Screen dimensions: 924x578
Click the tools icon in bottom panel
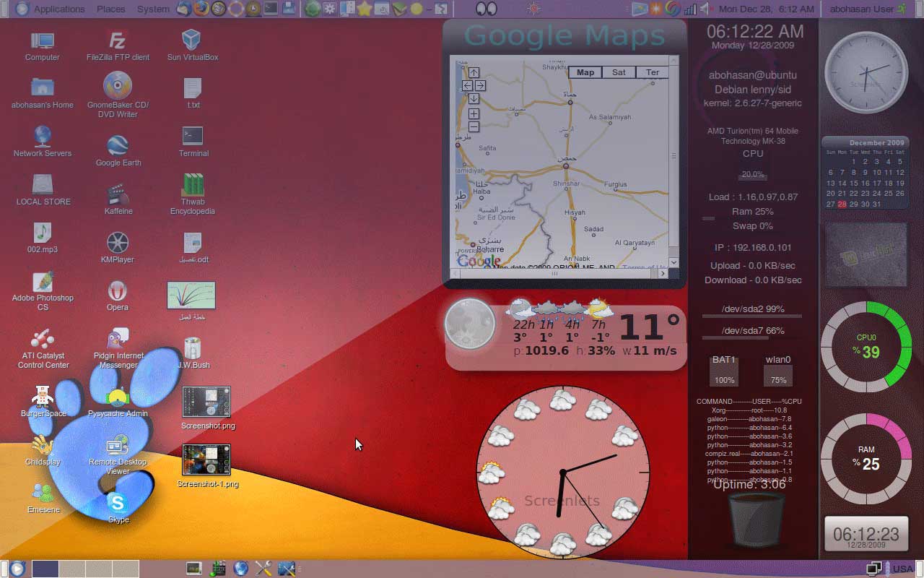tap(263, 569)
